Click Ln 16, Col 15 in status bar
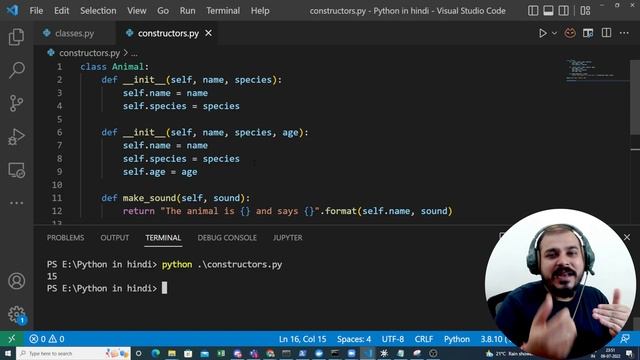640x360 pixels. pyautogui.click(x=302, y=339)
